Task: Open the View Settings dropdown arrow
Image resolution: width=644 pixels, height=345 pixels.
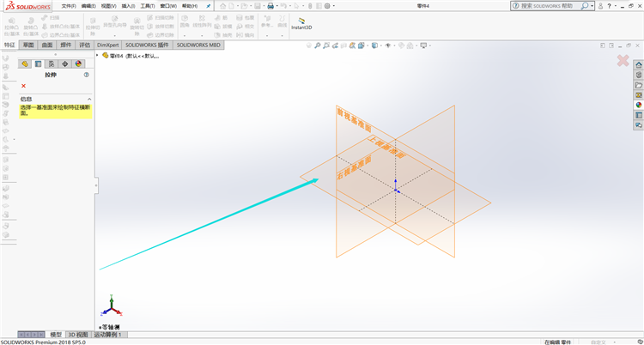Action: click(x=430, y=45)
